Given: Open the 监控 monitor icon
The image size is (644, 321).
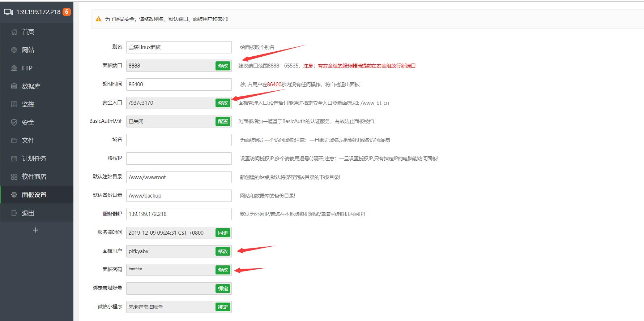Looking at the screenshot, I should 14,104.
